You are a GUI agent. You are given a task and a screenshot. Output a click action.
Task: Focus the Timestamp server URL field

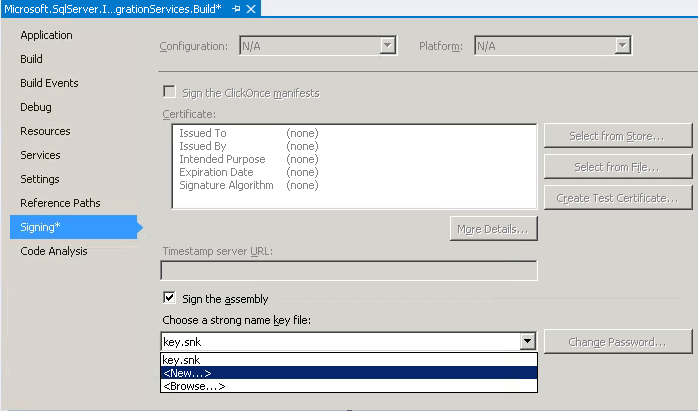tap(349, 271)
